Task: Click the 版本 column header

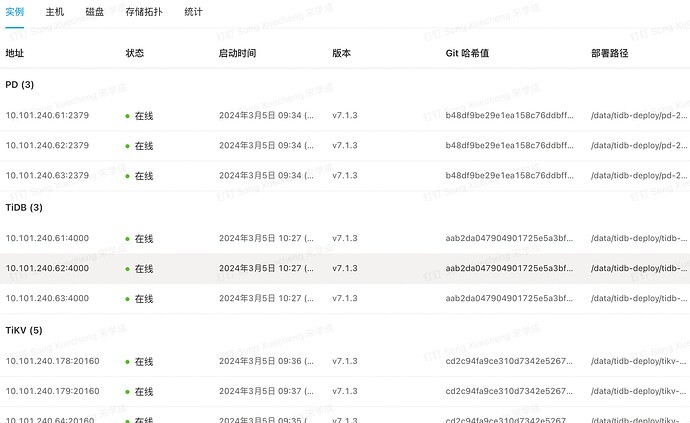Action: [x=341, y=53]
